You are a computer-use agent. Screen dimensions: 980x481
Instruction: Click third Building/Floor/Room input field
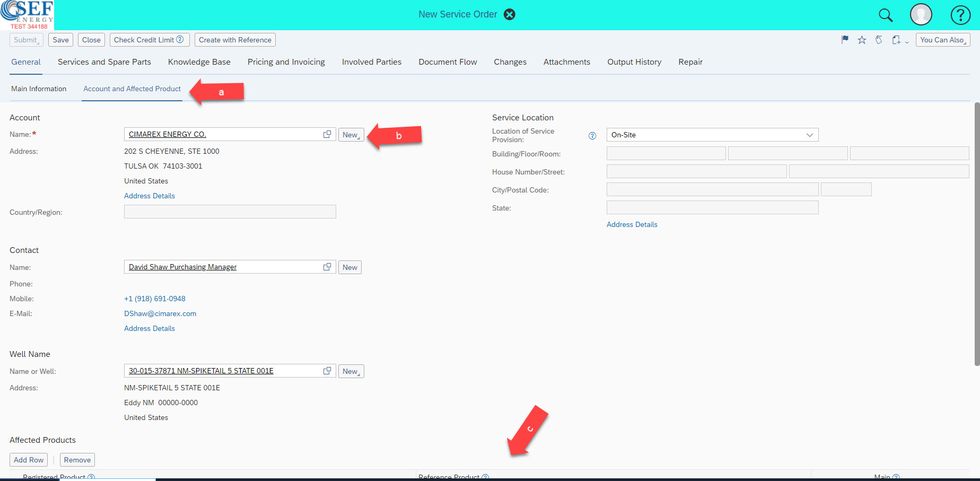909,153
